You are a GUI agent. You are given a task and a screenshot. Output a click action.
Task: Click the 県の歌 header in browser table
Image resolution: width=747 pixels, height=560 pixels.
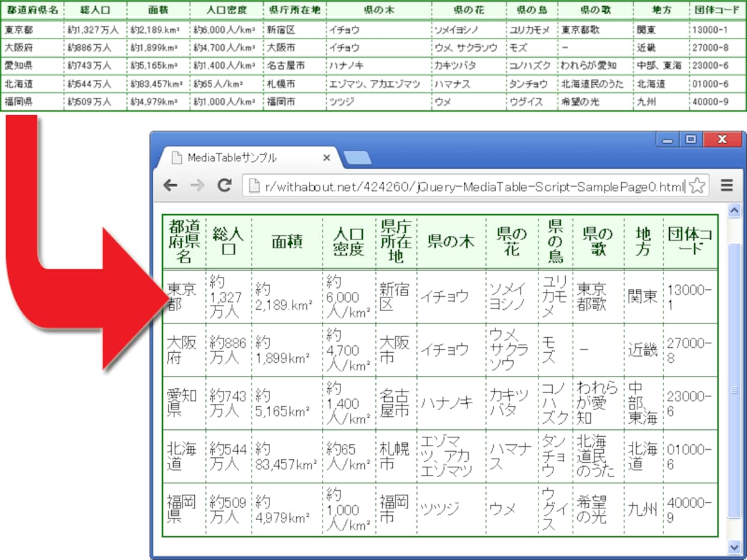pos(598,241)
